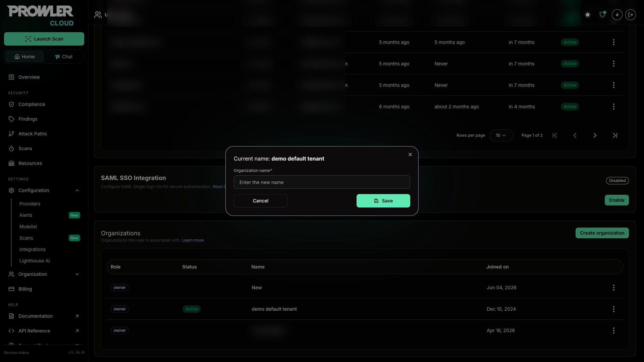Open API Reference external link
The height and width of the screenshot is (362, 644).
[x=44, y=331]
